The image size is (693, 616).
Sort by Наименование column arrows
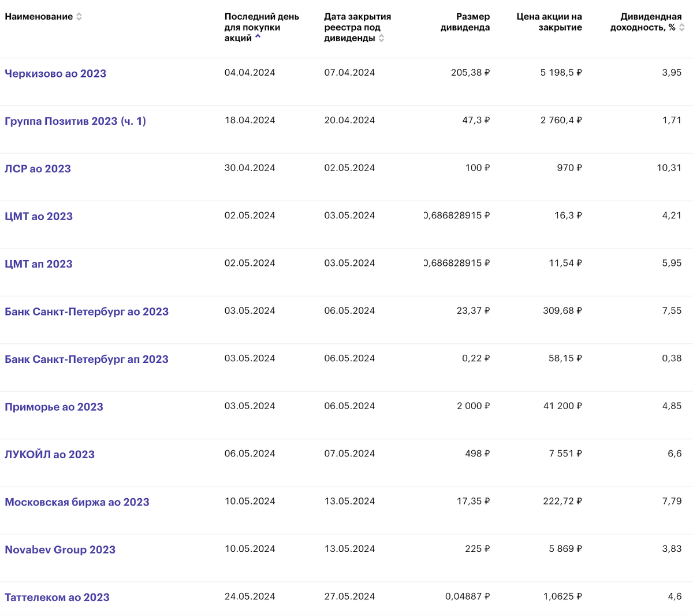tap(79, 17)
